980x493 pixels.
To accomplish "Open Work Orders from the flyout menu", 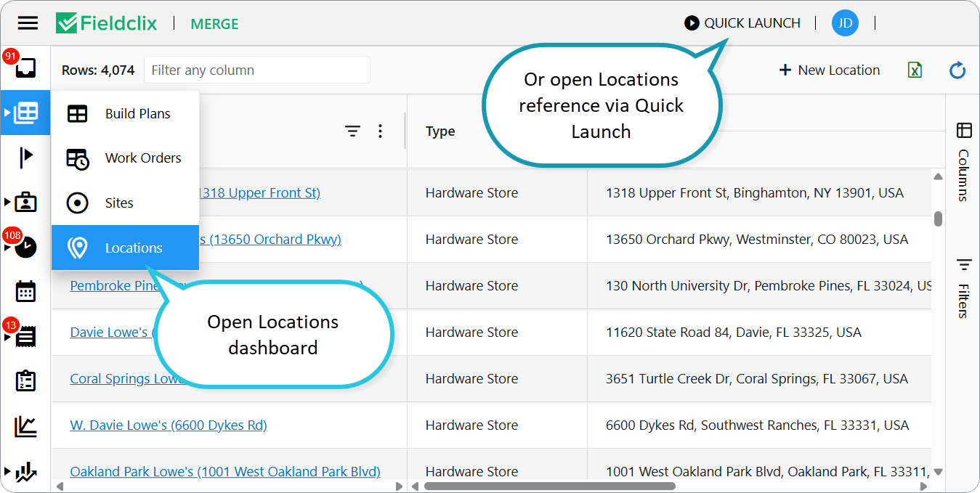I will click(x=125, y=158).
